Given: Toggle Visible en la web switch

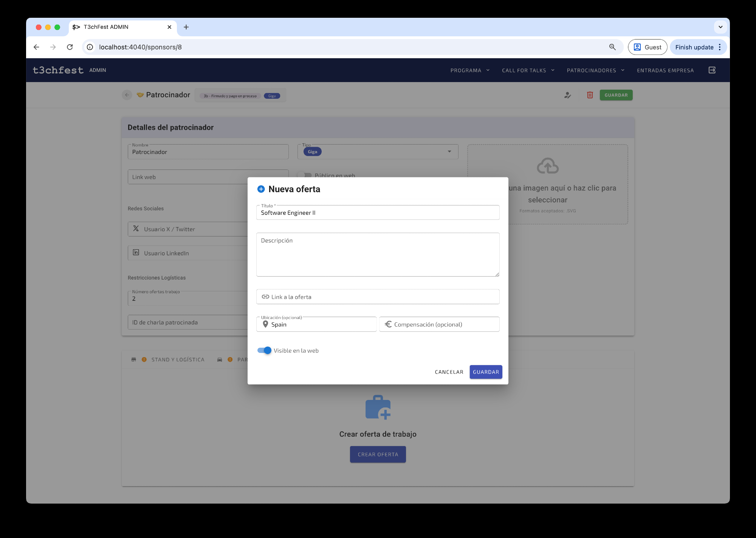Looking at the screenshot, I should (264, 350).
